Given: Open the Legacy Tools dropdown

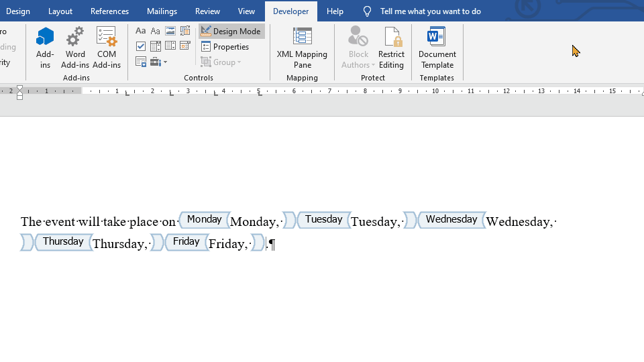Looking at the screenshot, I should pyautogui.click(x=158, y=62).
